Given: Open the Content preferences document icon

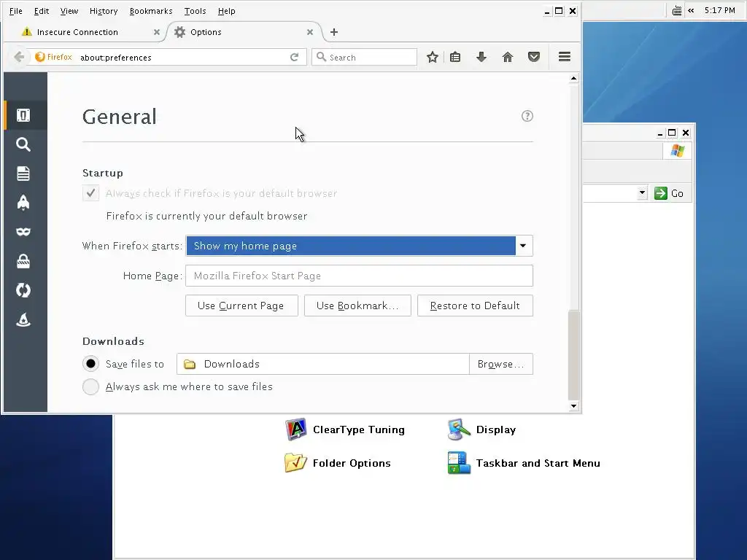Looking at the screenshot, I should 23,174.
